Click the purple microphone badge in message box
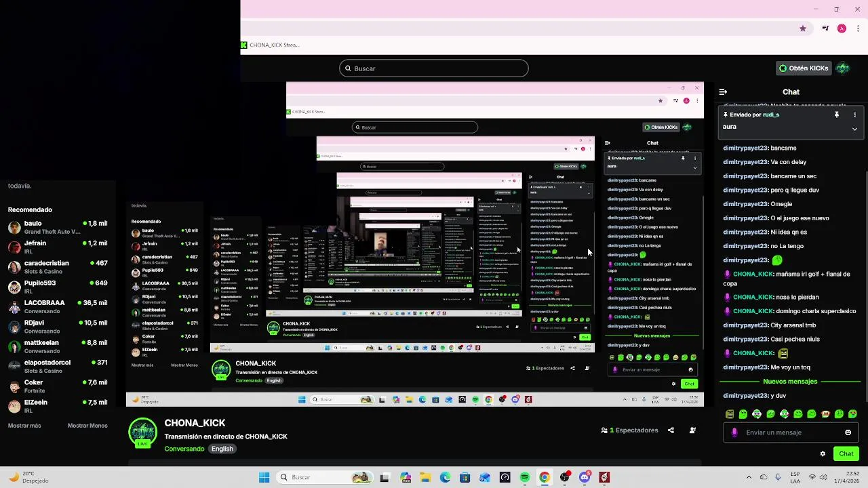 tap(734, 432)
